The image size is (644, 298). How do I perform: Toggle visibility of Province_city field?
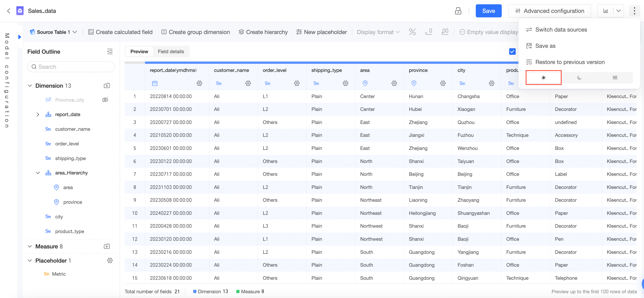click(105, 100)
